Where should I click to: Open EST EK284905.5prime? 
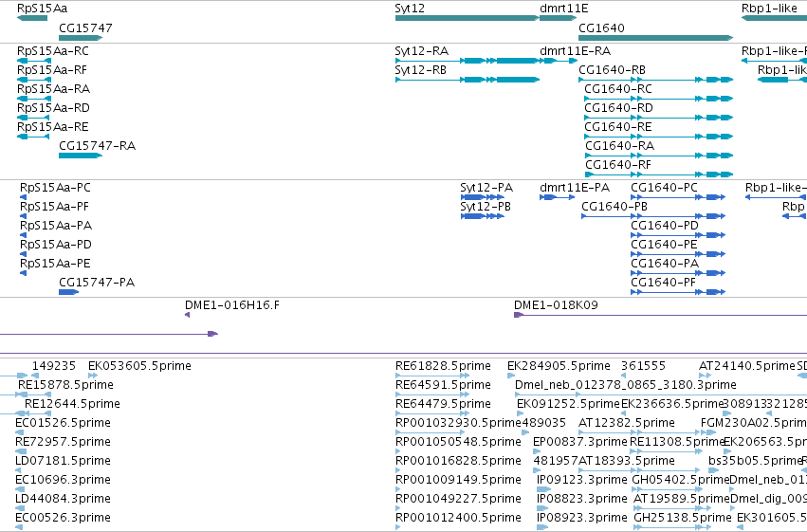tap(511, 376)
